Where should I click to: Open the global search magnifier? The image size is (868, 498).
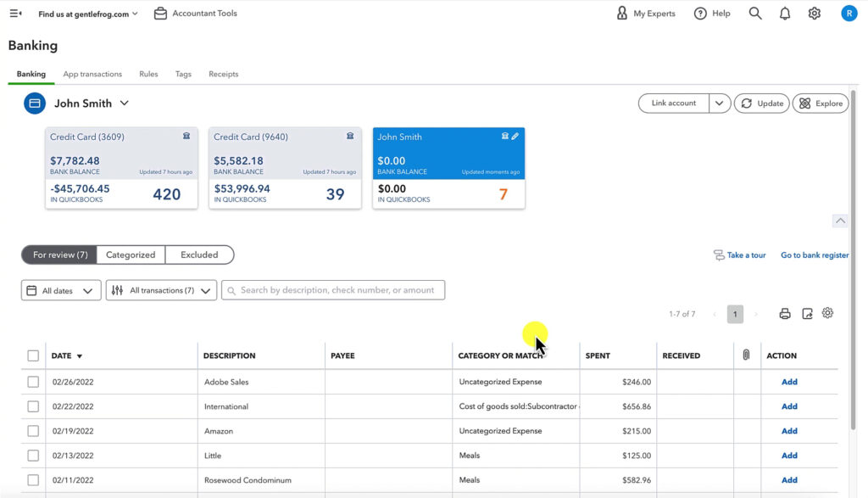click(754, 13)
